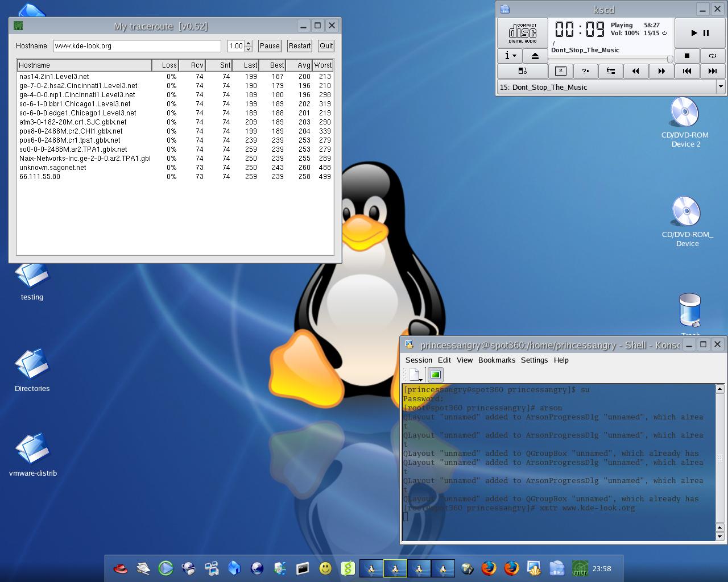Toggle loop/repeat mode in kscd
The height and width of the screenshot is (582, 728).
tap(712, 56)
